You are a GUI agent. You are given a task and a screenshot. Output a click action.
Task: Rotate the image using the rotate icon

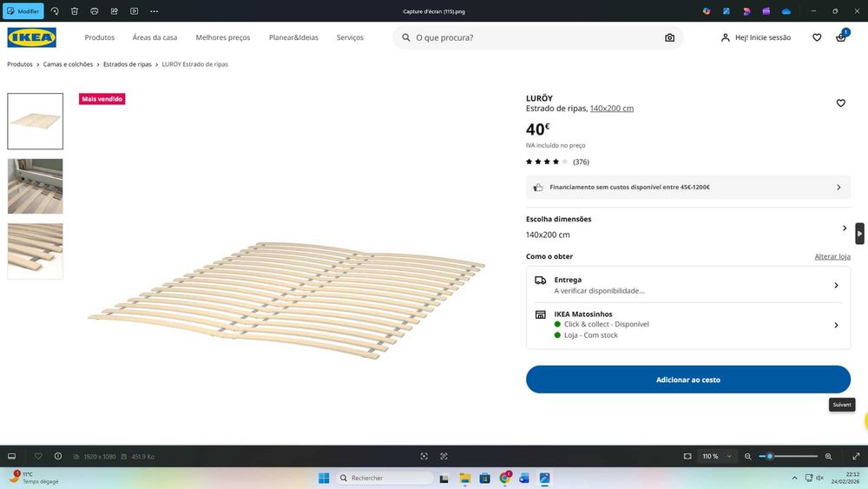[55, 11]
